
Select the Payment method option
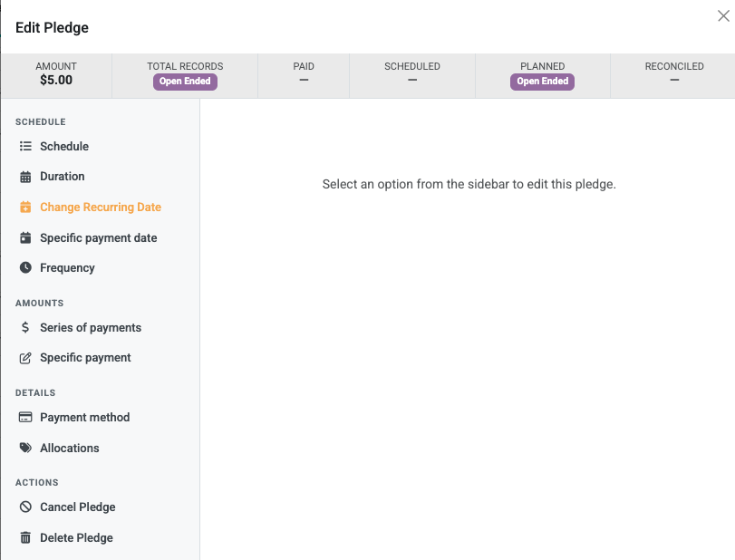point(85,417)
